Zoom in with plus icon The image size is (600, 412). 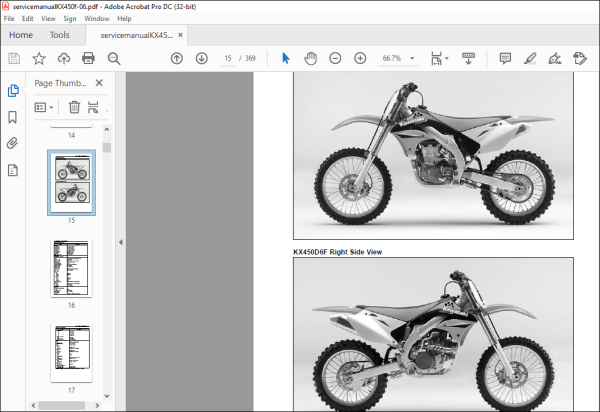coord(360,59)
